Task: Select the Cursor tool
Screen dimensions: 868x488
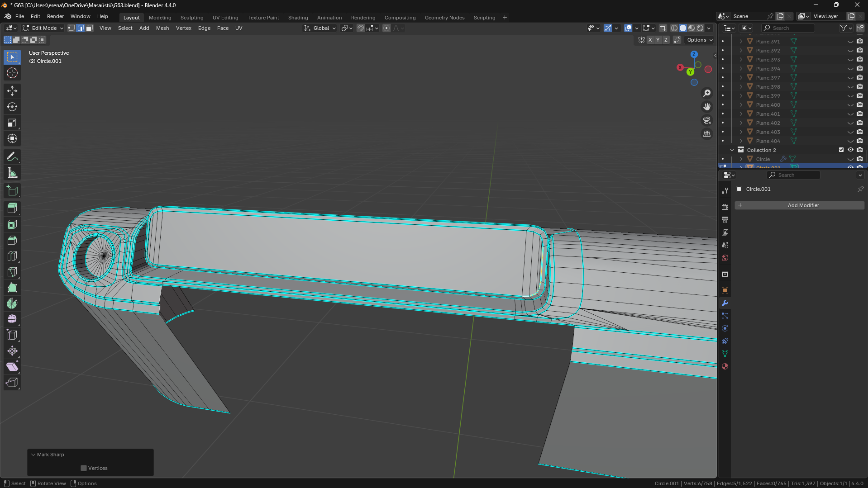Action: pyautogui.click(x=12, y=73)
